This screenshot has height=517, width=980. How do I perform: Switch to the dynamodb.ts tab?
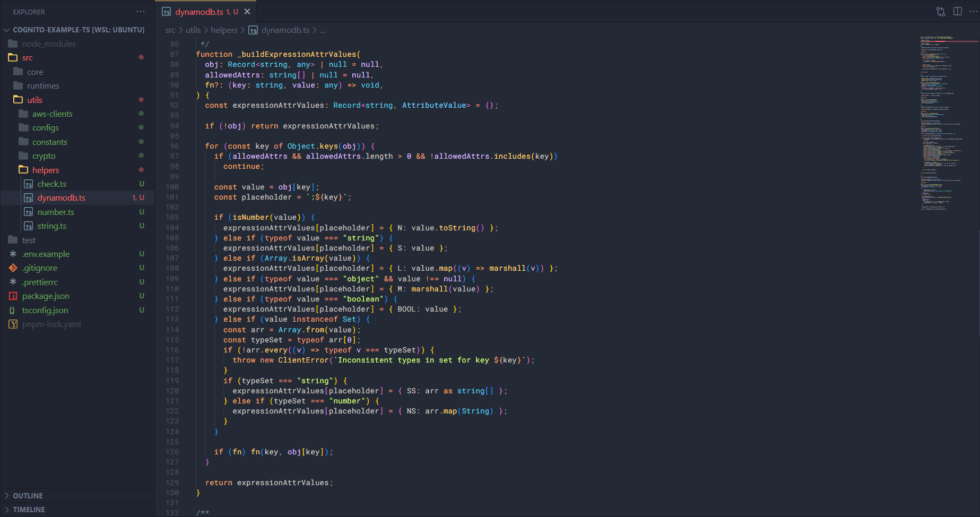(199, 12)
